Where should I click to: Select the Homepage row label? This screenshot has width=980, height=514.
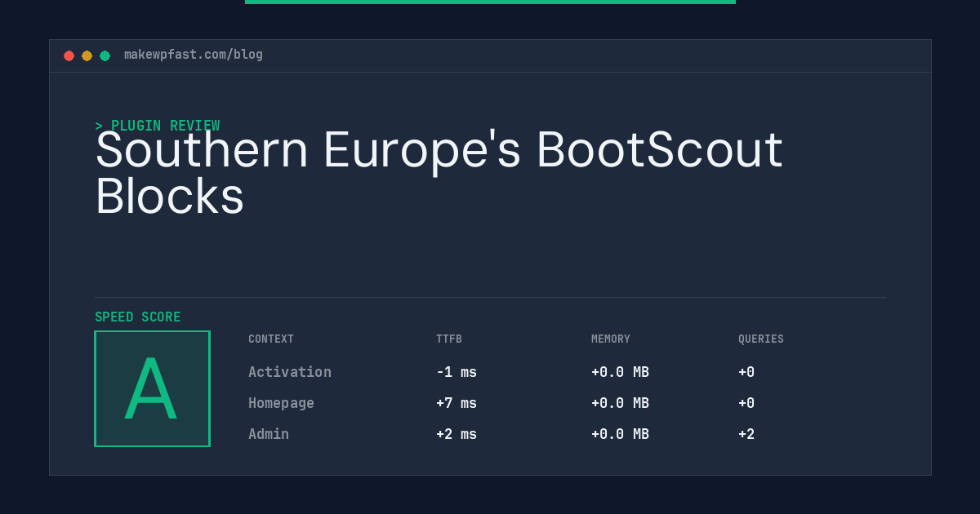281,403
